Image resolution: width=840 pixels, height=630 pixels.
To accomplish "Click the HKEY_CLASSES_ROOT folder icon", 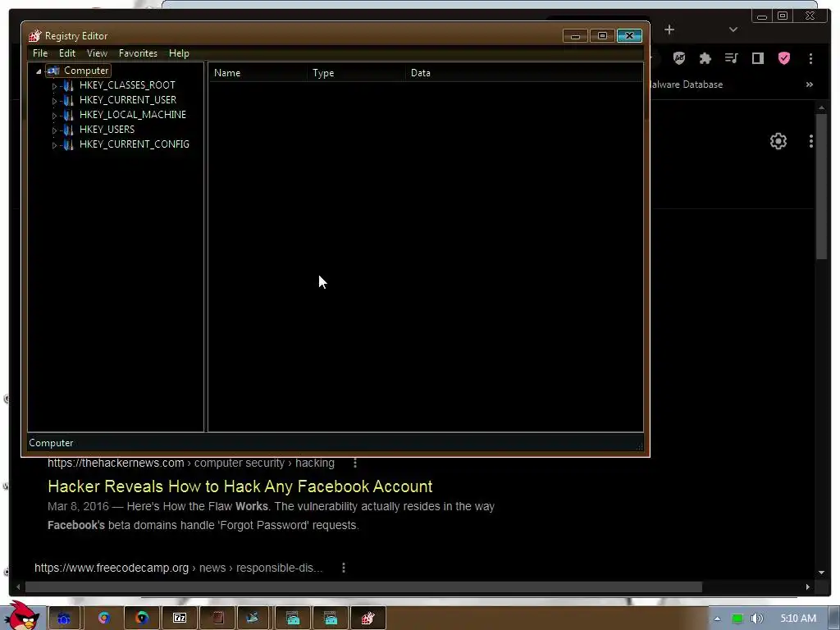I will [68, 85].
